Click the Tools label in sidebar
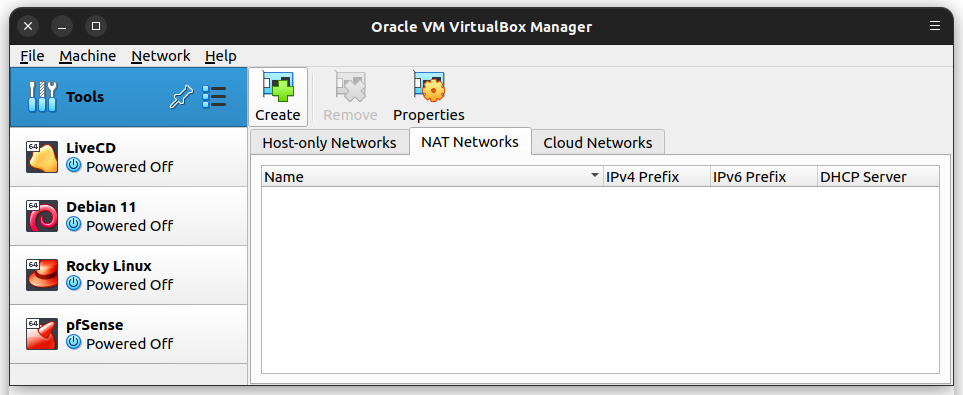The image size is (963, 395). [85, 97]
